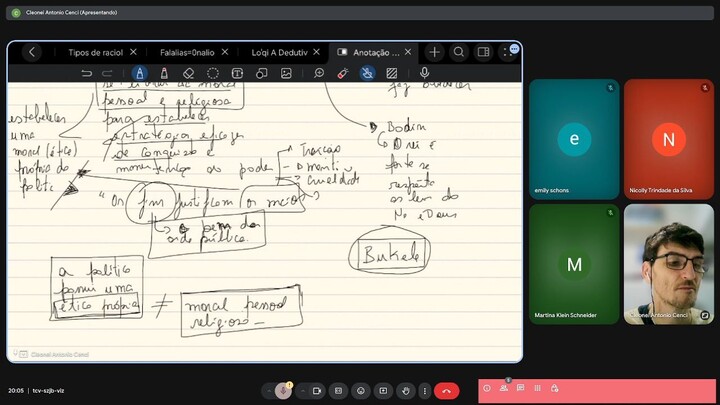Close the Tipos de raciol tab
The image size is (720, 405).
(x=133, y=52)
